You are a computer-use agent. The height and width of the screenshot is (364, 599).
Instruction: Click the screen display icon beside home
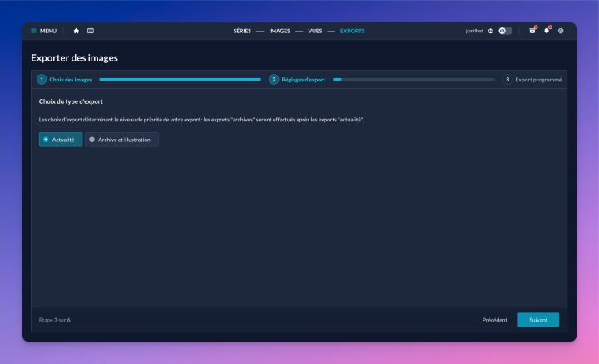click(x=91, y=31)
